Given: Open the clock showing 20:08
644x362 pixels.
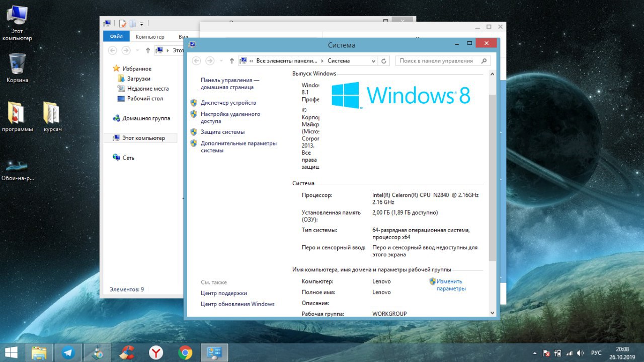Looking at the screenshot, I should tap(622, 353).
